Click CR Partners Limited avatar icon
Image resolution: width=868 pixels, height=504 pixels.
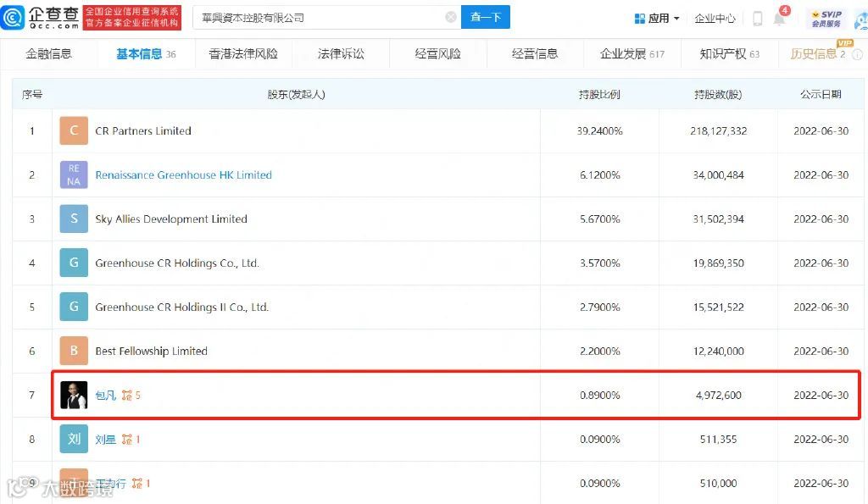pyautogui.click(x=74, y=130)
